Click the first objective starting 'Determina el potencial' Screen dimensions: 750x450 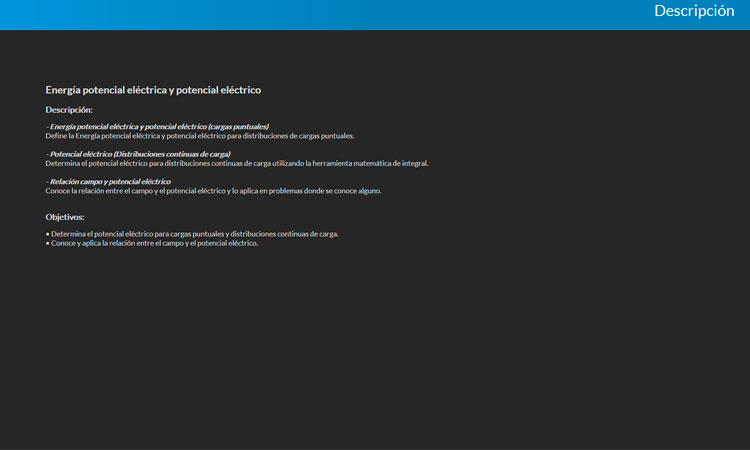[194, 234]
